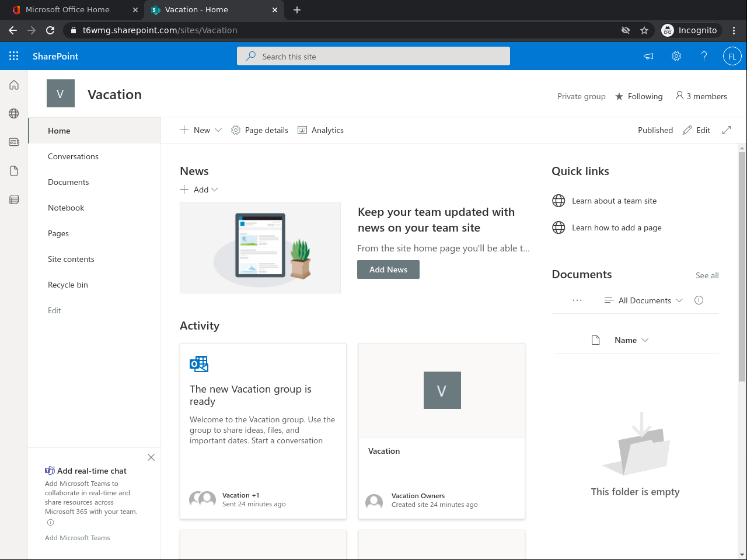Open the megaphone notifications icon
The width and height of the screenshot is (747, 560).
648,56
